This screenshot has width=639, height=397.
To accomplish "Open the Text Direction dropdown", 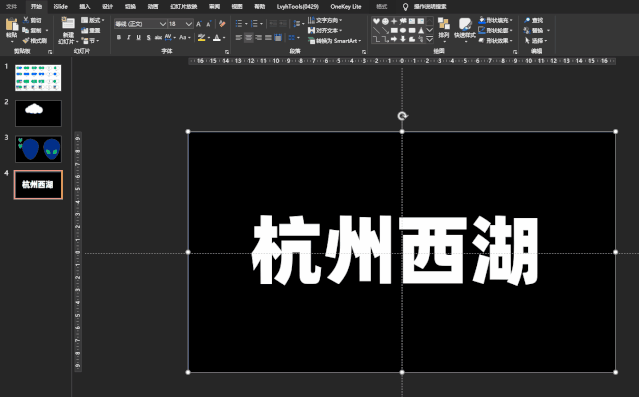I will click(325, 20).
